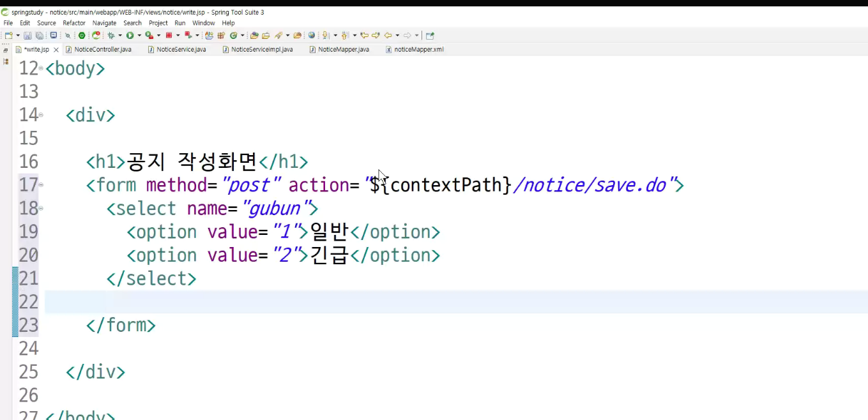This screenshot has height=420, width=868.
Task: Open the Help menu
Action: (229, 23)
